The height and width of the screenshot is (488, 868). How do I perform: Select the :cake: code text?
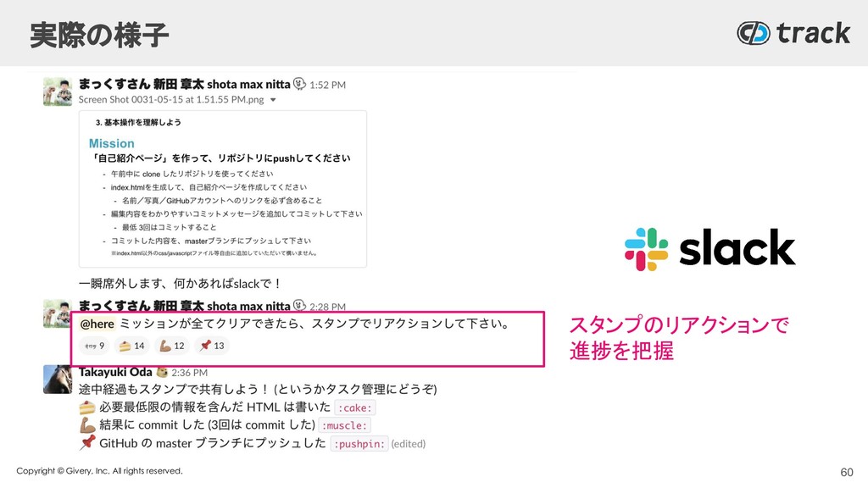tap(355, 408)
